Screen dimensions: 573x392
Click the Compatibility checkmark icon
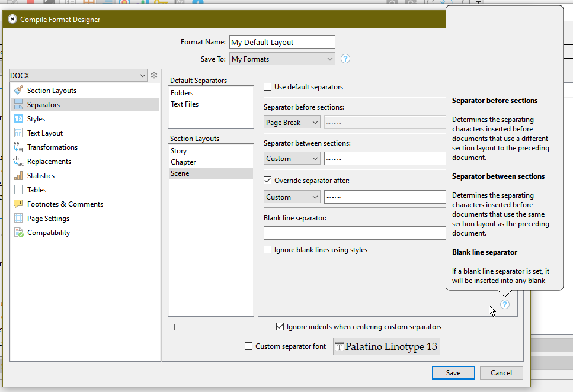tap(18, 232)
